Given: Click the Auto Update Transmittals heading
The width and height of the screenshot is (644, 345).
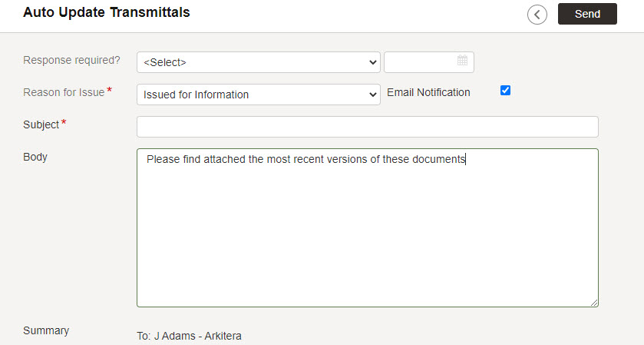Looking at the screenshot, I should (107, 12).
